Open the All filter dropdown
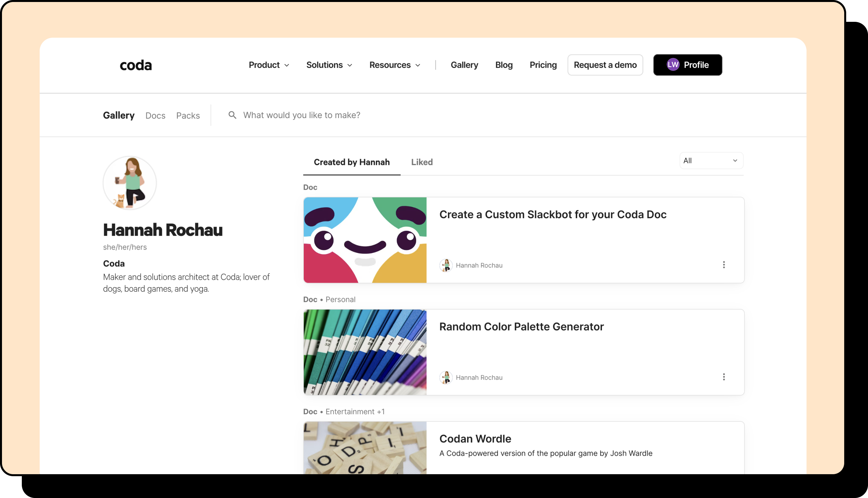The height and width of the screenshot is (498, 868). [711, 161]
